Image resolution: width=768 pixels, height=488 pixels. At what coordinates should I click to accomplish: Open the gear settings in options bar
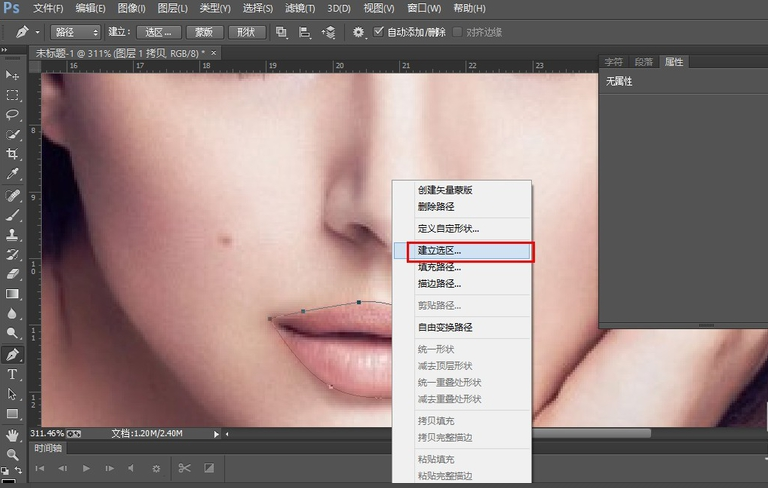358,32
